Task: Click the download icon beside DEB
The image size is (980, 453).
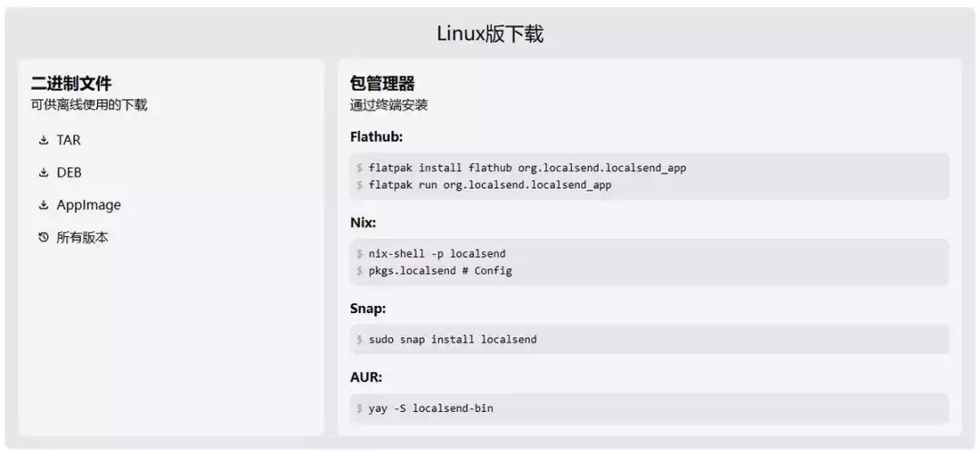Action: [43, 172]
